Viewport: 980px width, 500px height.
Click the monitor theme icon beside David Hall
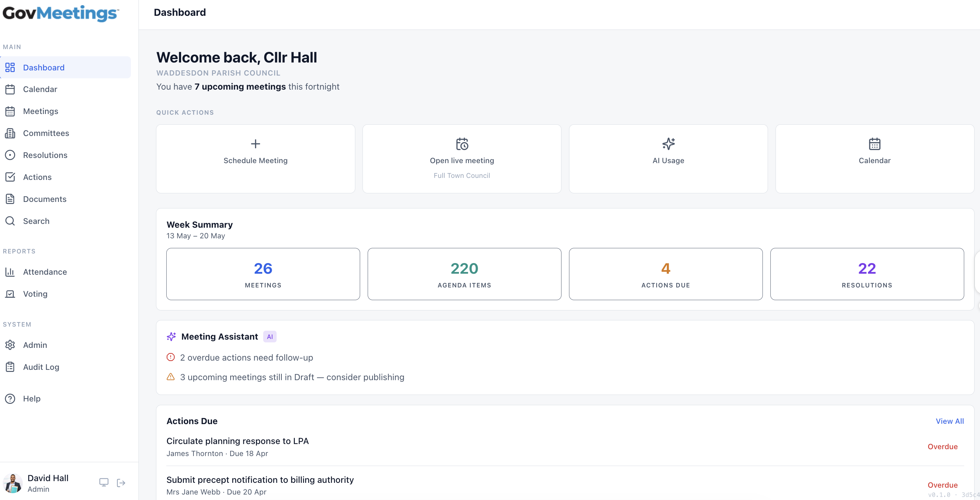[104, 482]
